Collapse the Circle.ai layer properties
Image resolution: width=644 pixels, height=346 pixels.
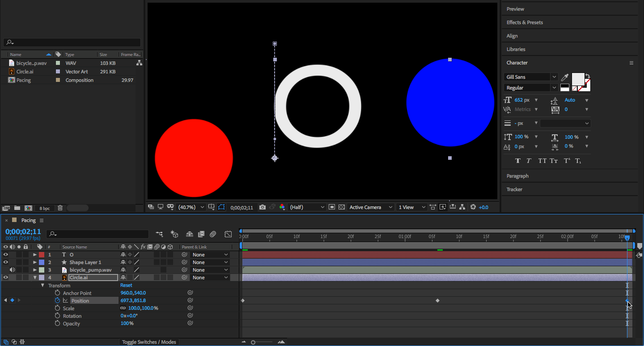point(35,278)
